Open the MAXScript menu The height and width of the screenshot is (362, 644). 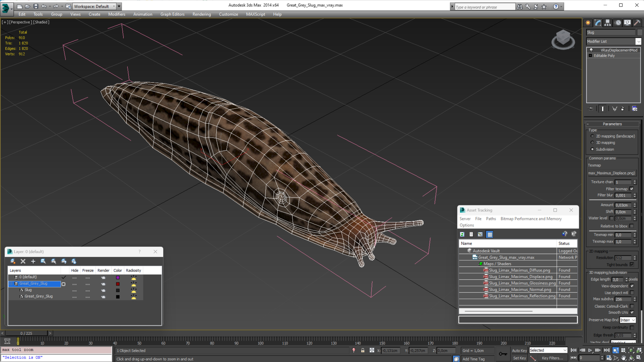tap(255, 14)
